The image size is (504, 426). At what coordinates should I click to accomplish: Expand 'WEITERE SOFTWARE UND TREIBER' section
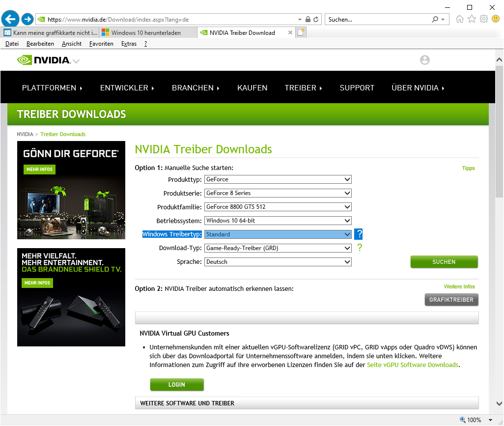[307, 403]
